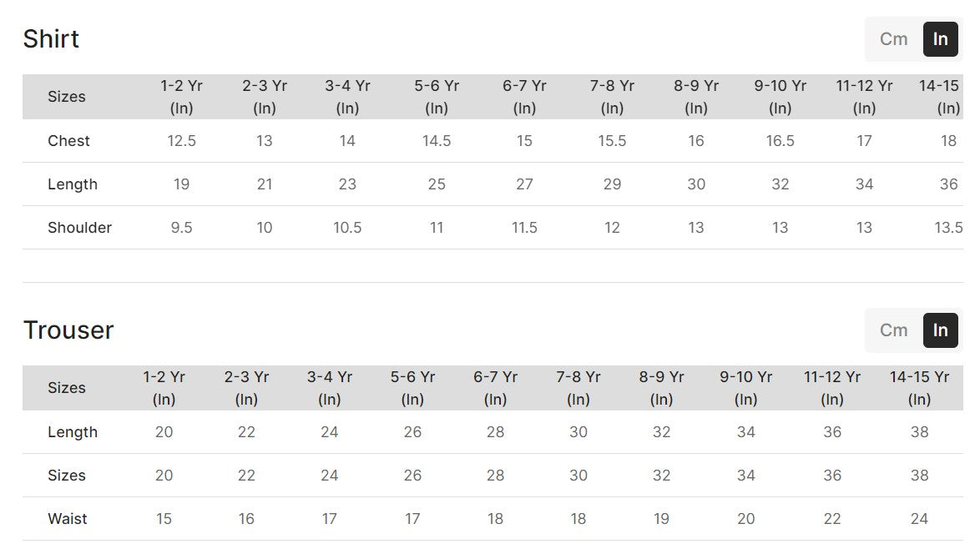Click Trouser table's 14-15 Yr column header
Viewport: 980px width, 549px height.
(x=919, y=388)
